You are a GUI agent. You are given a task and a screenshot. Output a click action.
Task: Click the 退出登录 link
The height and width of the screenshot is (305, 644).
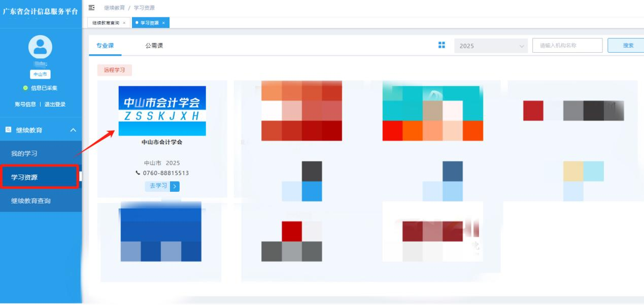[54, 105]
